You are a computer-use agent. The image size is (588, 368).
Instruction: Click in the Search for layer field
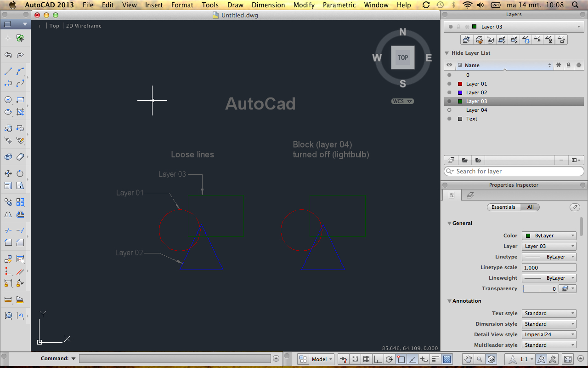pyautogui.click(x=514, y=171)
